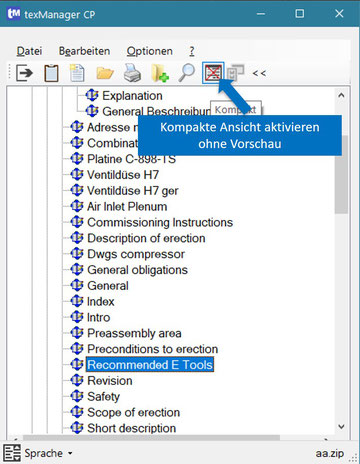Select the Short description item
360x464 pixels.
point(132,428)
